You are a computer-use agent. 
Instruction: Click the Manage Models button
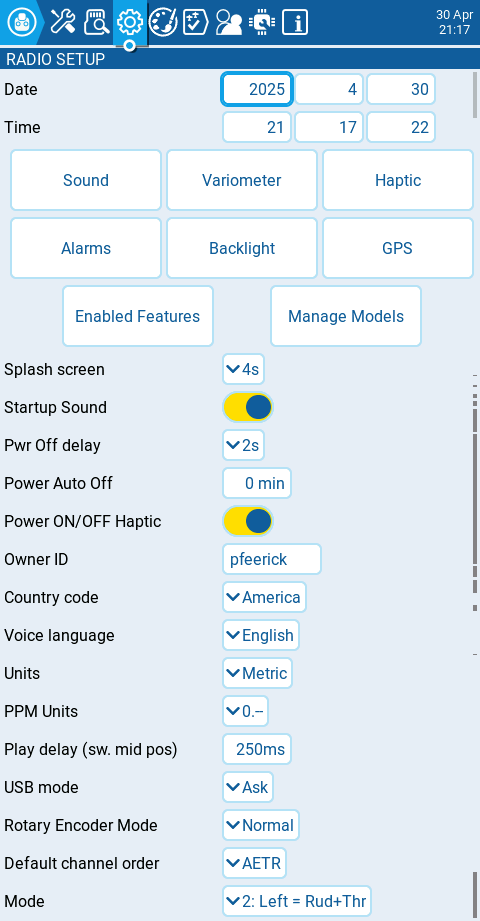346,316
